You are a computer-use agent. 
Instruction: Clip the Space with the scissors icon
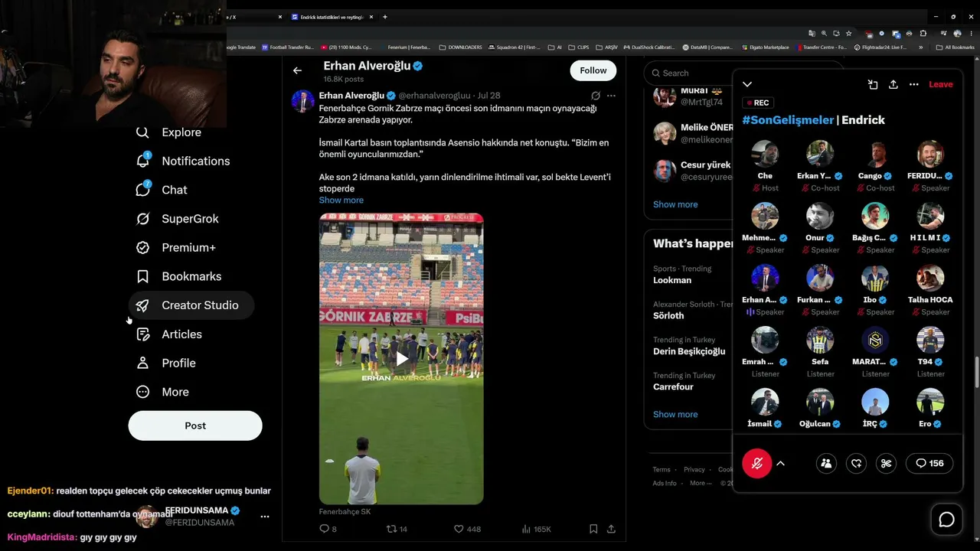(886, 463)
